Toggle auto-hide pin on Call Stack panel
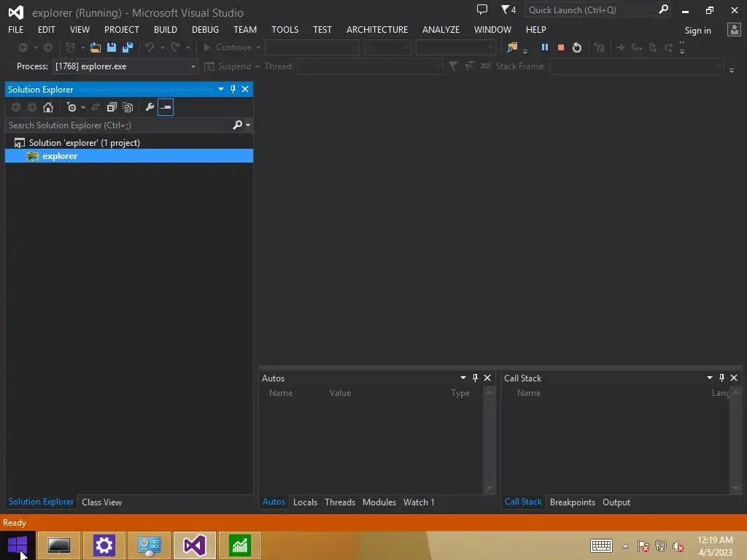 [721, 378]
